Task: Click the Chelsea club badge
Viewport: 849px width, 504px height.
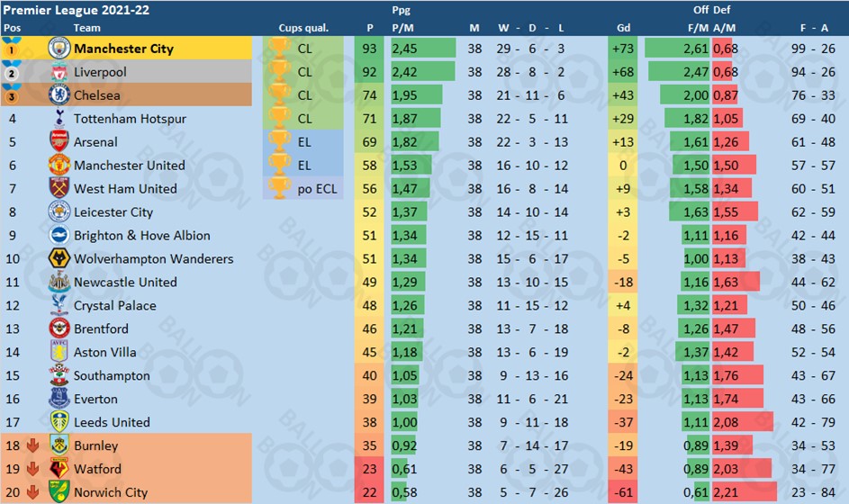Action: pyautogui.click(x=59, y=94)
